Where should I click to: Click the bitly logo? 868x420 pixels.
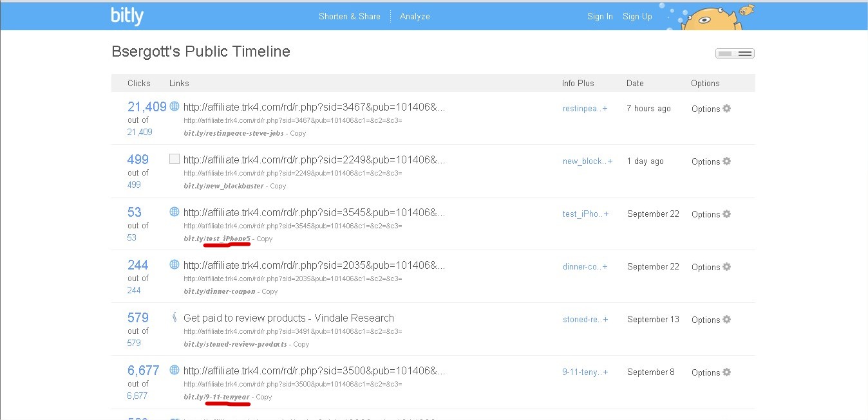(127, 16)
